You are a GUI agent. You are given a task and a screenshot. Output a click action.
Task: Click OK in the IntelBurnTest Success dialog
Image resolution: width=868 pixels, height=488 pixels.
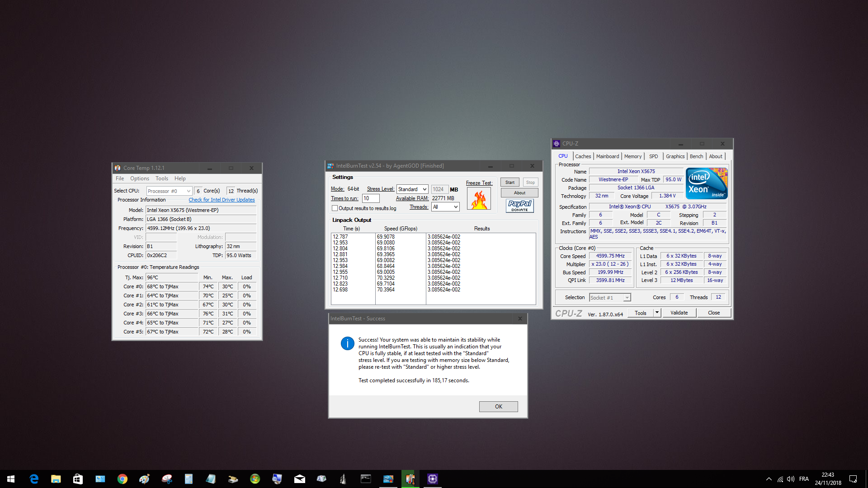(x=498, y=407)
